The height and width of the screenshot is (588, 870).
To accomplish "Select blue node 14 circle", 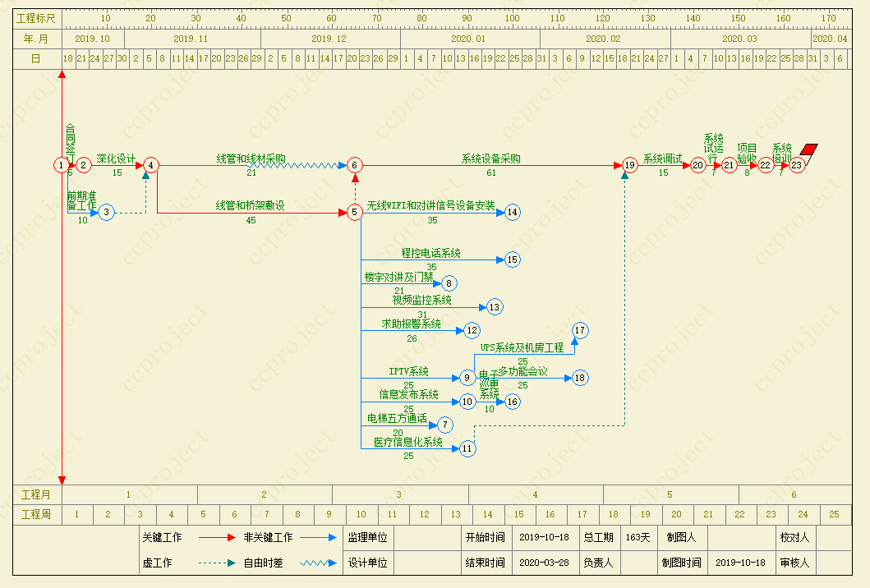I will (x=513, y=212).
